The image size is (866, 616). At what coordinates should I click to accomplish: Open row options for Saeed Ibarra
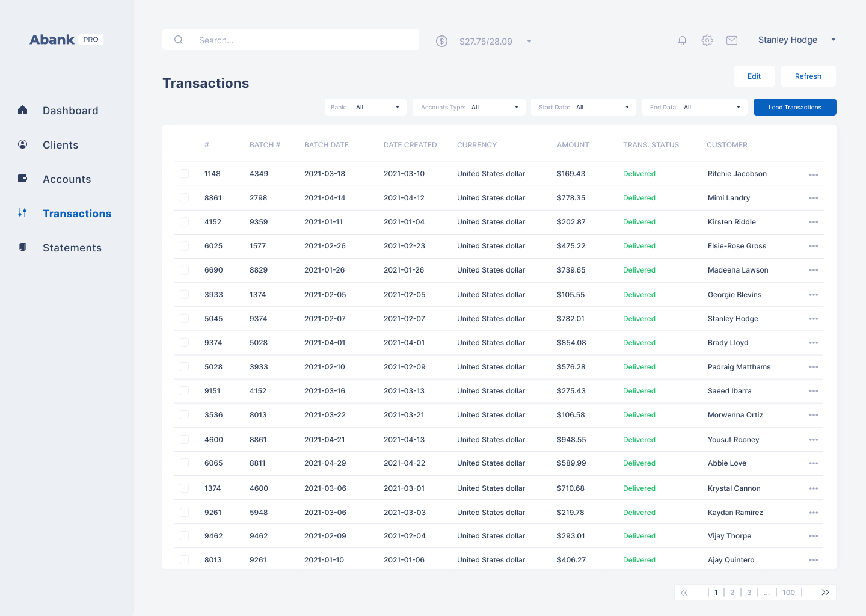814,391
